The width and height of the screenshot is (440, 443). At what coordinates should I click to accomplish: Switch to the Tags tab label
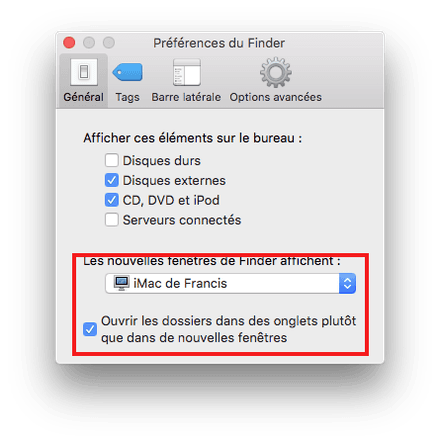(127, 97)
